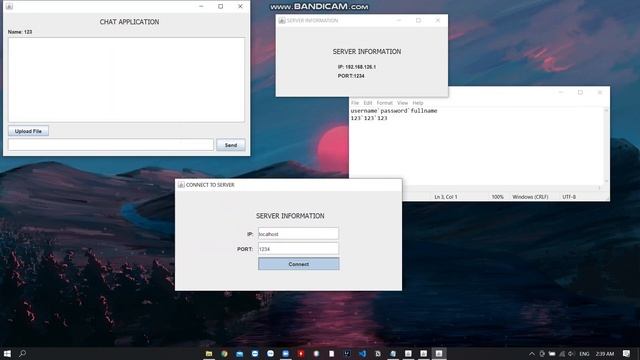The image size is (640, 360).
Task: Click the 2:39 AM taskbar clock
Action: (604, 353)
